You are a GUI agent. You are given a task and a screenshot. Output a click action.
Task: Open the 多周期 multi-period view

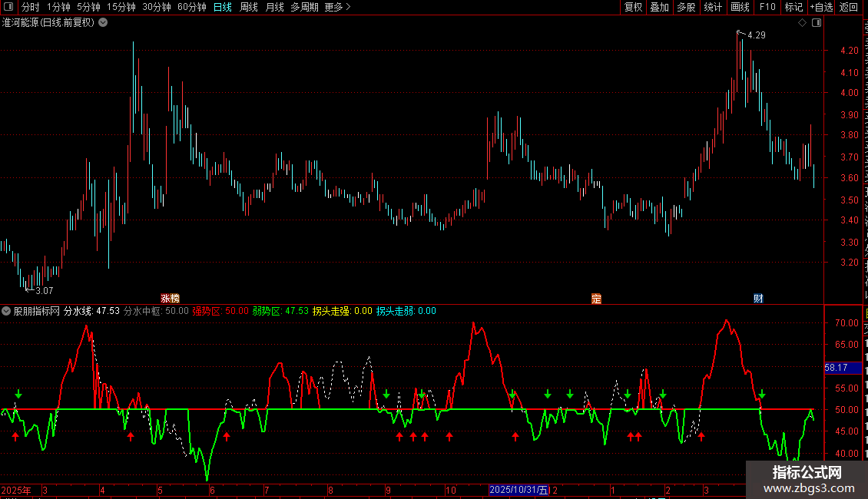tap(304, 7)
